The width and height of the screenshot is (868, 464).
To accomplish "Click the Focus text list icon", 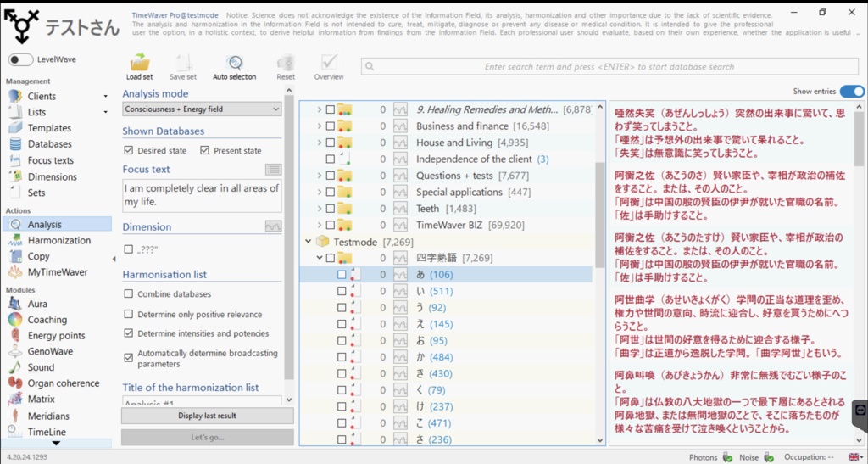I will [x=273, y=170].
